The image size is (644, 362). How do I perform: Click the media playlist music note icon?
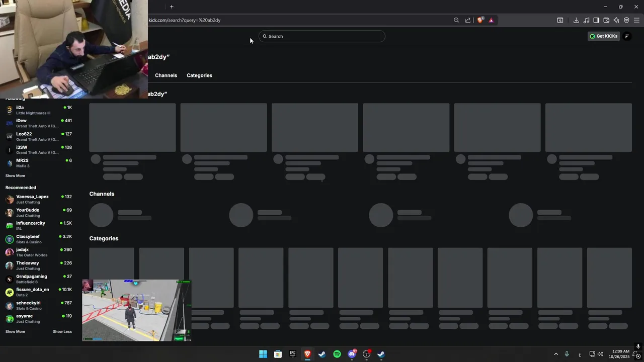click(x=586, y=20)
